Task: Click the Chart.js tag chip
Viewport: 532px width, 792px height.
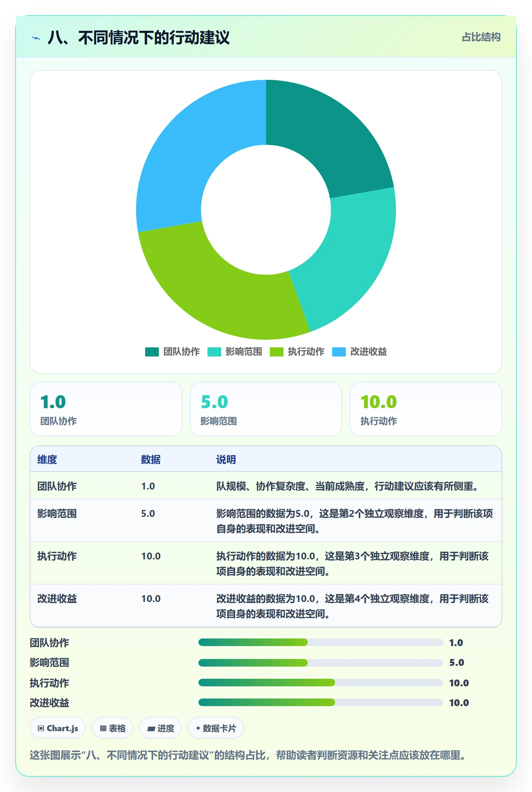Action: click(x=58, y=728)
